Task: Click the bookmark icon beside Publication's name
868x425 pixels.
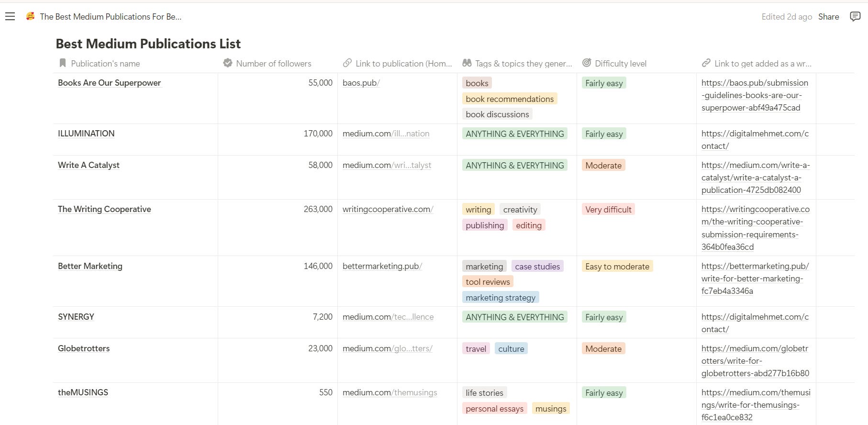Action: [62, 63]
